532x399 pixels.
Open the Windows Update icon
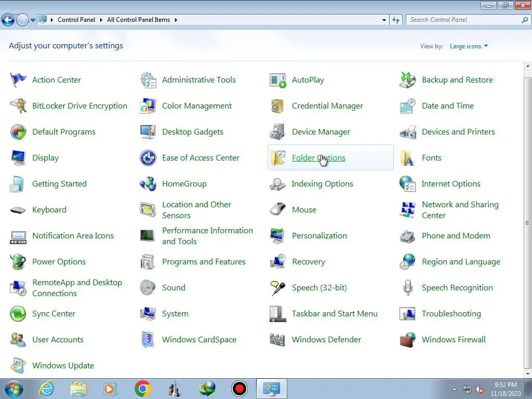click(x=18, y=366)
